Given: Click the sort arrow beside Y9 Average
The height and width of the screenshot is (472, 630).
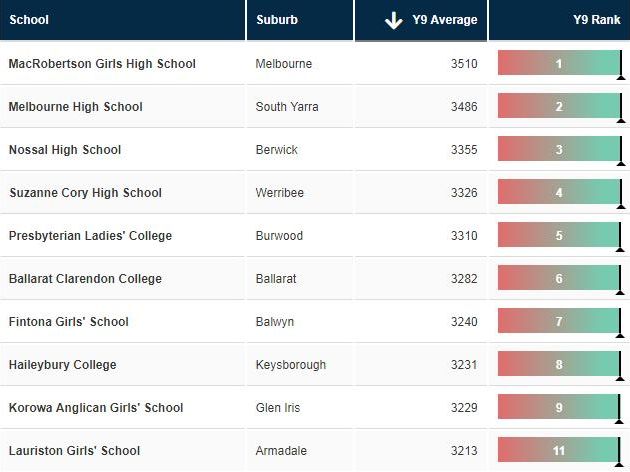Looking at the screenshot, I should point(394,20).
